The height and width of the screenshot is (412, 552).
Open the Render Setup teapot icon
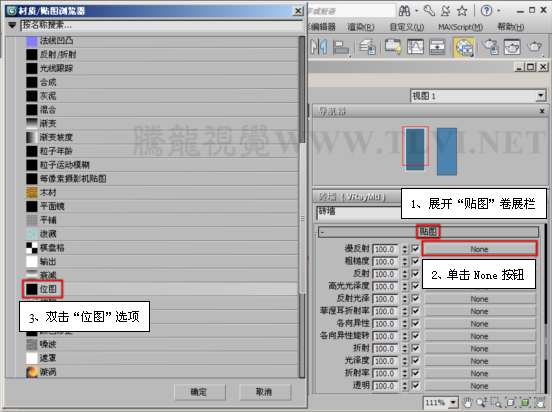(x=490, y=47)
